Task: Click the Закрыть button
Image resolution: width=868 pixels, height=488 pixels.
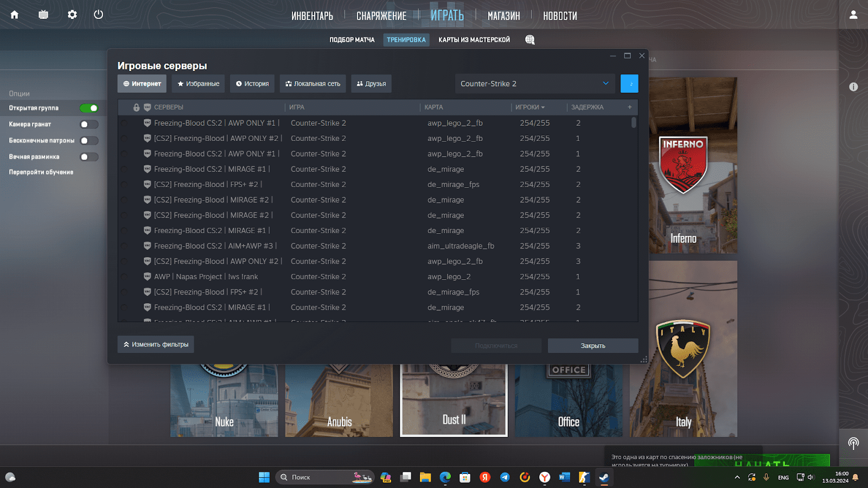Action: (x=593, y=345)
